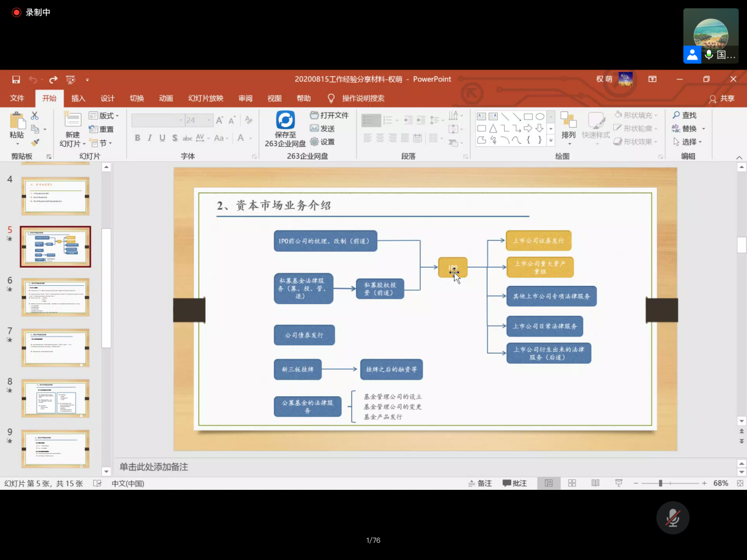The image size is (747, 560).
Task: Click the 保存至263企业网盘 cloud icon
Action: [x=285, y=121]
